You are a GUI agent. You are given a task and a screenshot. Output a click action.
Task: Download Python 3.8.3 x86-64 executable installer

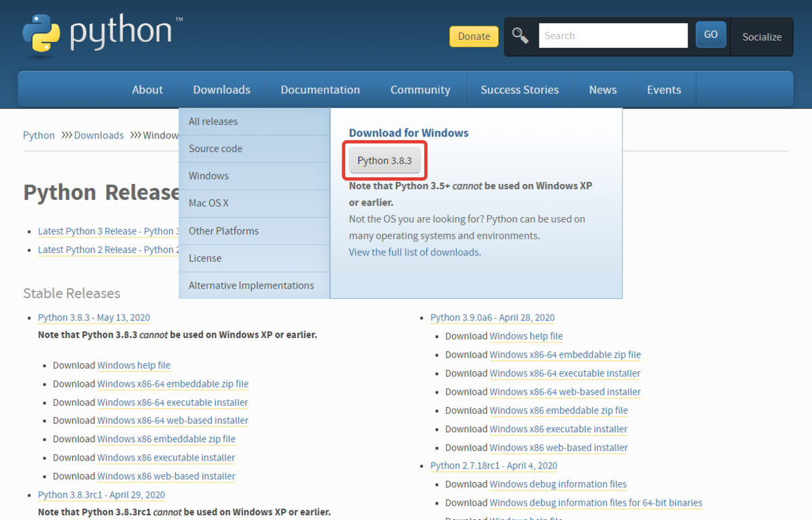pyautogui.click(x=173, y=402)
